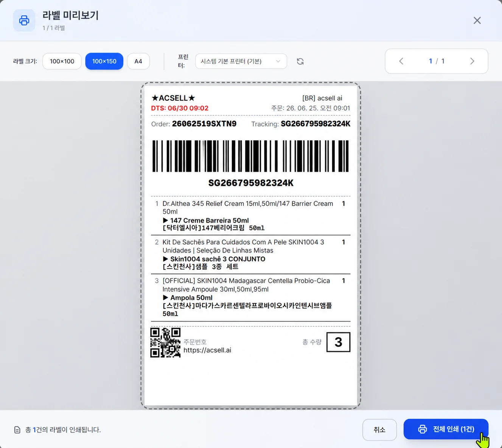Go to the next label page
The height and width of the screenshot is (448, 502).
point(472,61)
